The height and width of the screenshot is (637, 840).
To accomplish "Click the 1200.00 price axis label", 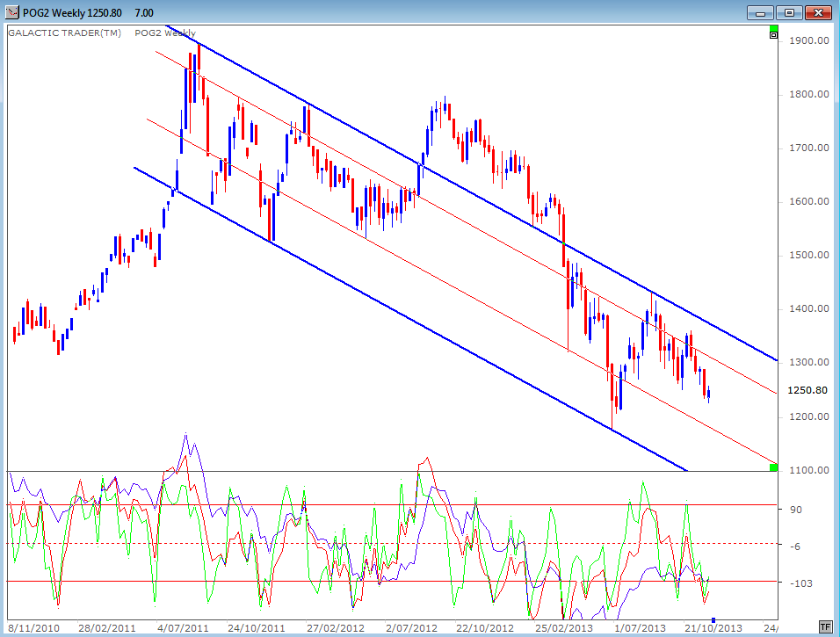I will 809,416.
